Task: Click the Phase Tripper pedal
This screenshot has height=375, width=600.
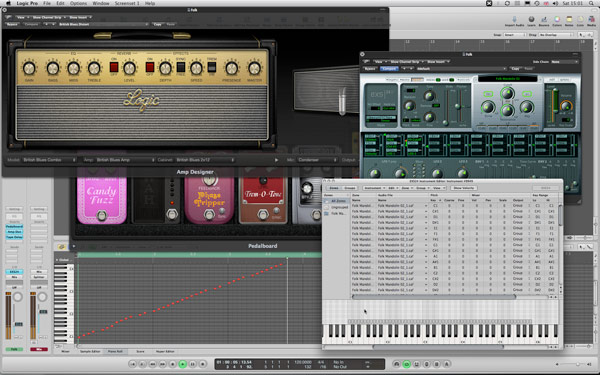Action: tap(209, 200)
